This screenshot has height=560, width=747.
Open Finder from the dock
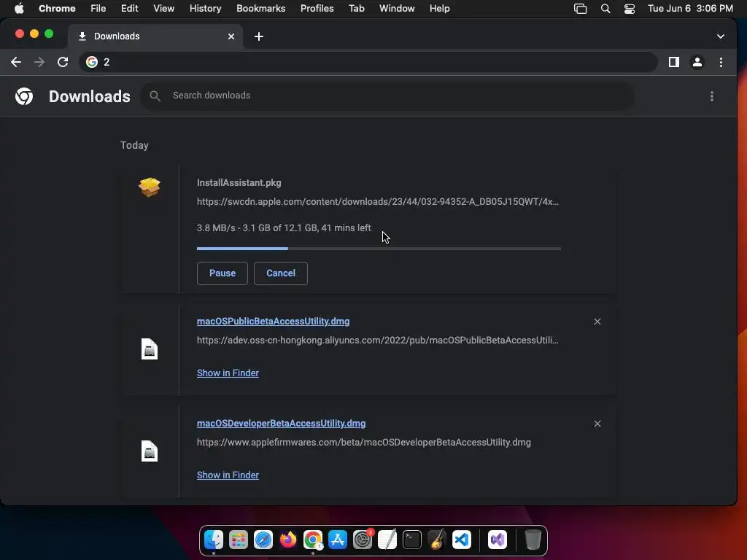pos(214,540)
